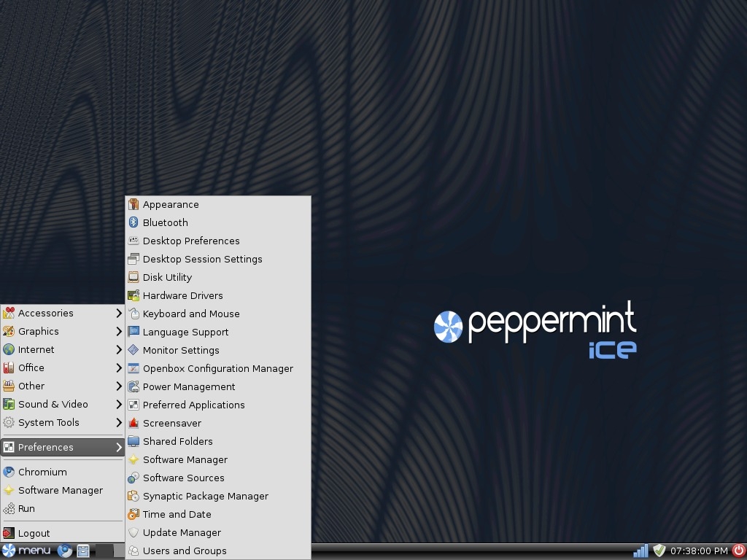Viewport: 747px width, 560px height.
Task: Open Hardware Drivers
Action: (218, 296)
